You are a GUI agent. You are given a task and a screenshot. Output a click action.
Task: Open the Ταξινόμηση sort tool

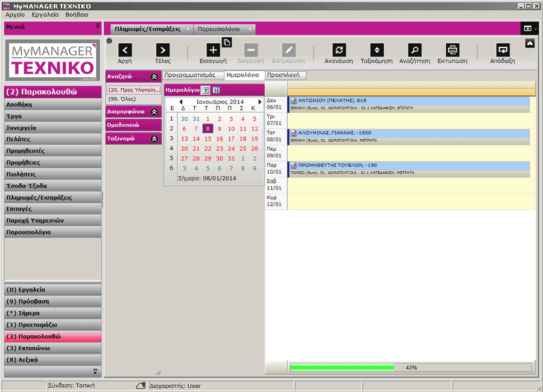click(x=376, y=50)
